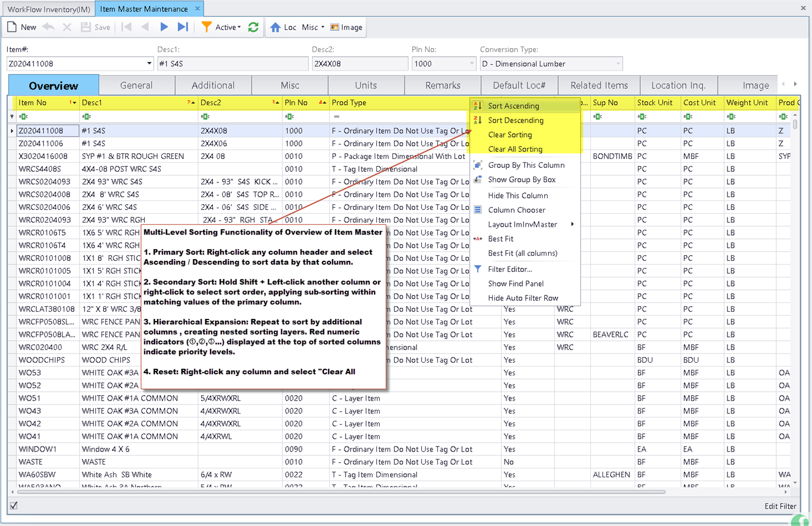
Task: Click the green refresh icon
Action: [253, 27]
